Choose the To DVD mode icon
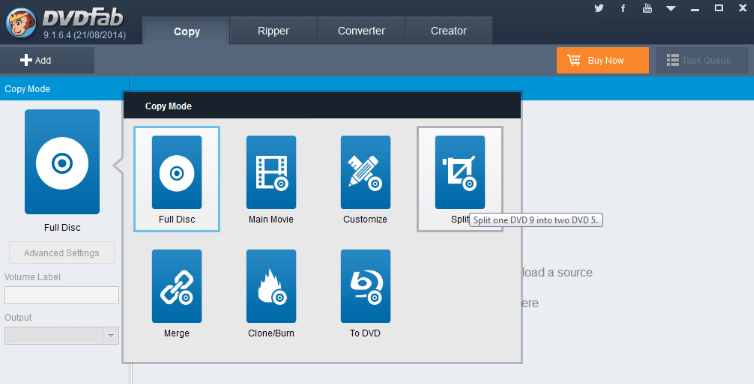This screenshot has height=384, width=754. tap(365, 286)
